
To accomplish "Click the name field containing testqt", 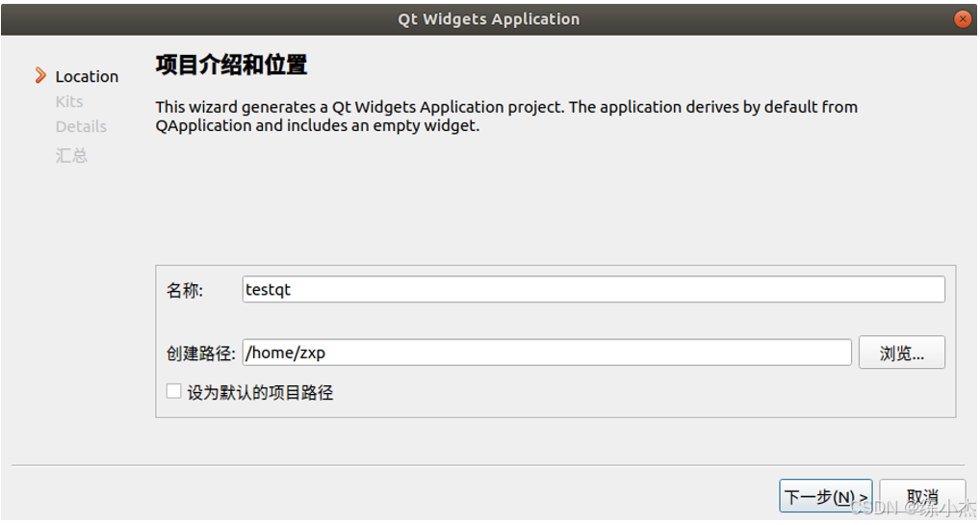I will (593, 290).
